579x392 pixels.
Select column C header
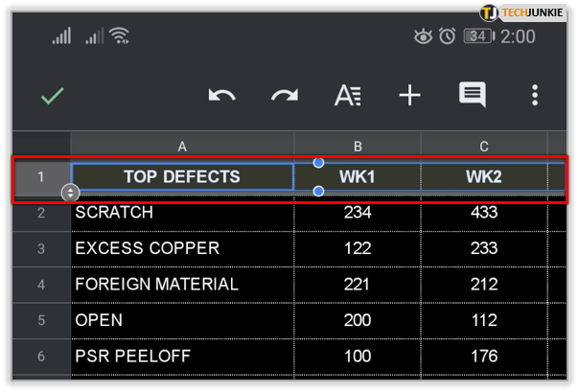(x=484, y=146)
